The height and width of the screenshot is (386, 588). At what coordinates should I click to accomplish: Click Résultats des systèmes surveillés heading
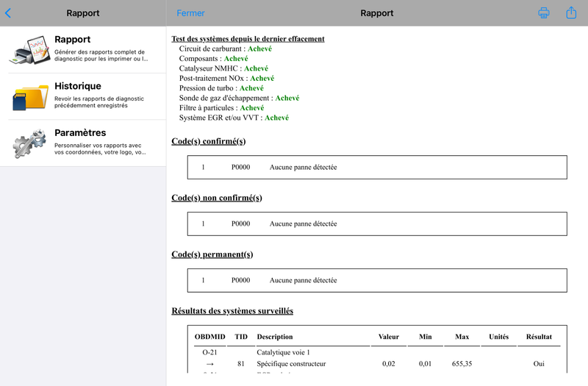232,311
